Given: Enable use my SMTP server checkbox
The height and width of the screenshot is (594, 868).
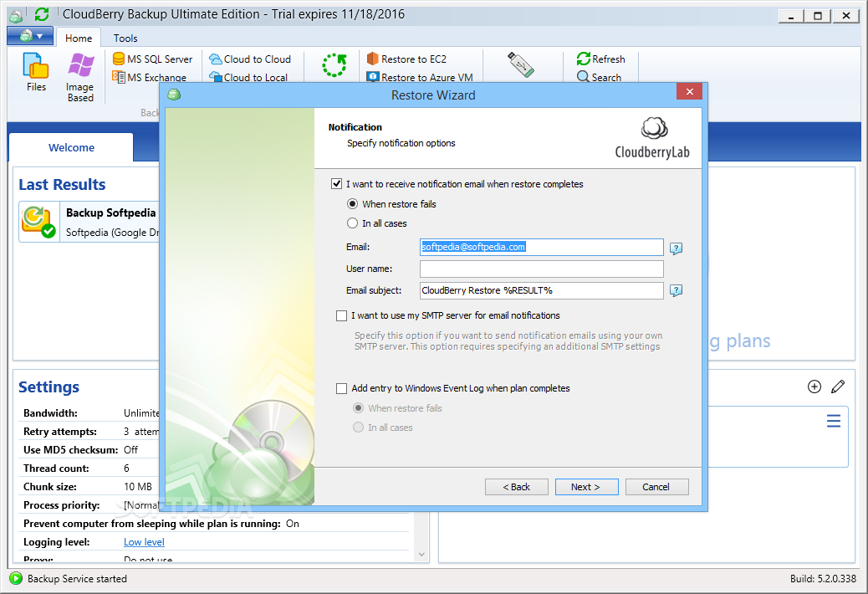Looking at the screenshot, I should pos(341,315).
